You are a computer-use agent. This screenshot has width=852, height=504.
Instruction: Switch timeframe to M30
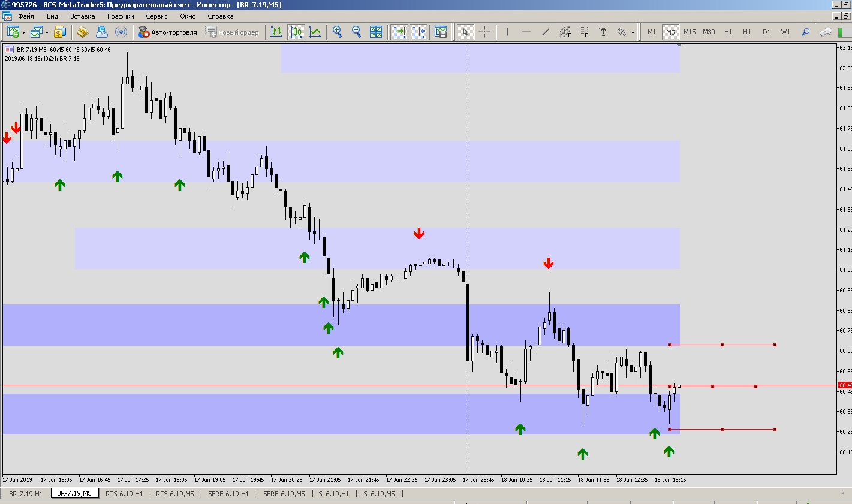coord(709,32)
